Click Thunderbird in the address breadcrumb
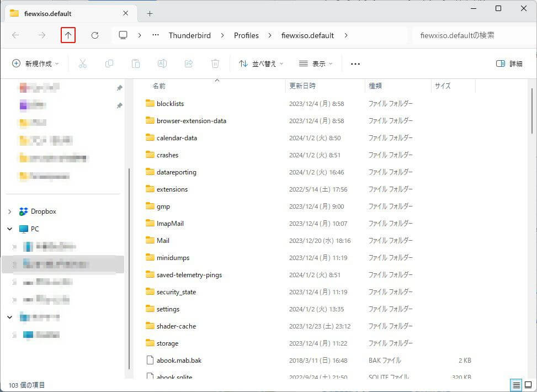This screenshot has width=537, height=392. (x=189, y=35)
